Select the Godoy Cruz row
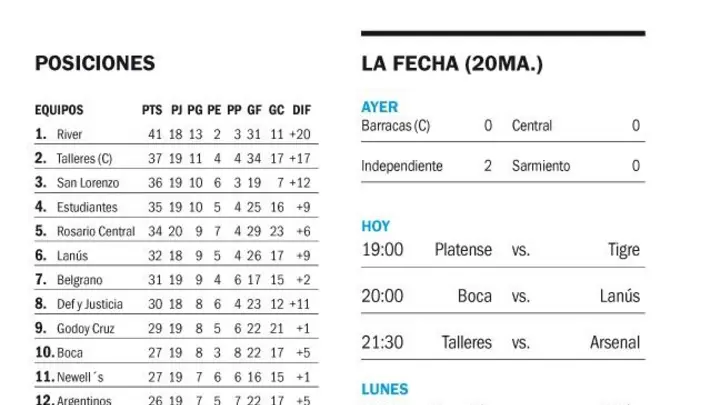720x405 pixels. pyautogui.click(x=176, y=328)
